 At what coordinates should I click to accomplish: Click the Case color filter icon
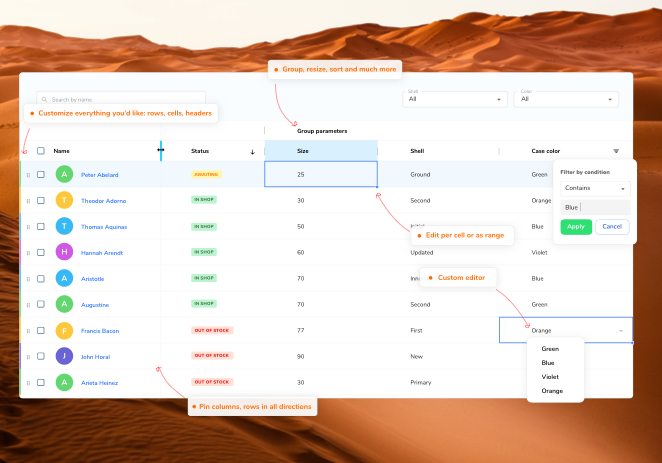pyautogui.click(x=616, y=151)
